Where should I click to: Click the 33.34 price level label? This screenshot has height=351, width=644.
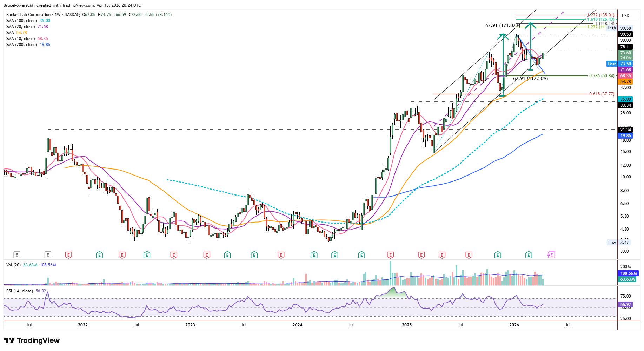625,105
